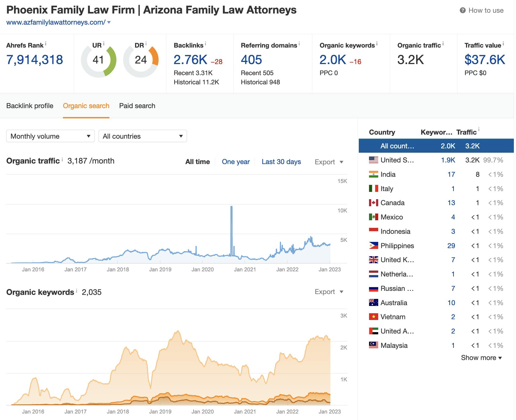Switch to the Paid search tab
516x420 pixels.
(x=137, y=106)
